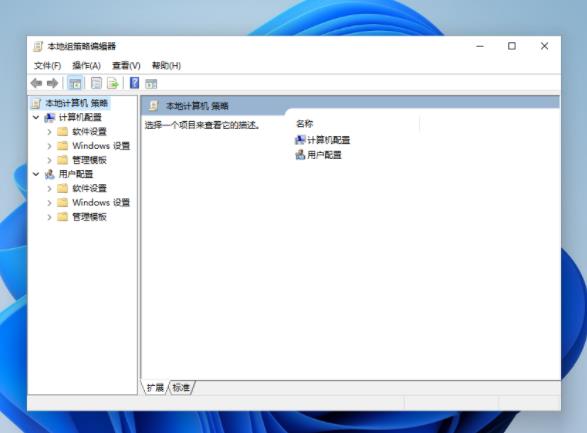Expand 软件设置 under 用户配置
This screenshot has width=587, height=433.
click(49, 189)
